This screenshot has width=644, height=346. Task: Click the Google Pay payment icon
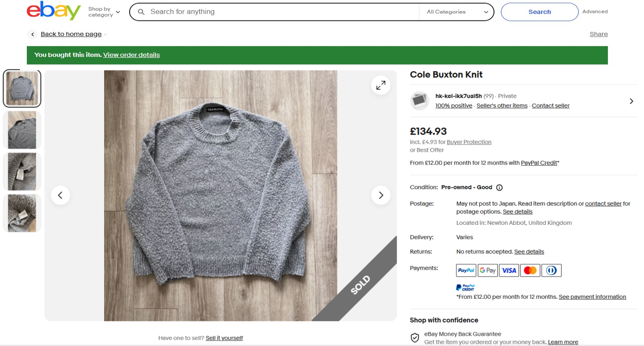[x=488, y=270]
